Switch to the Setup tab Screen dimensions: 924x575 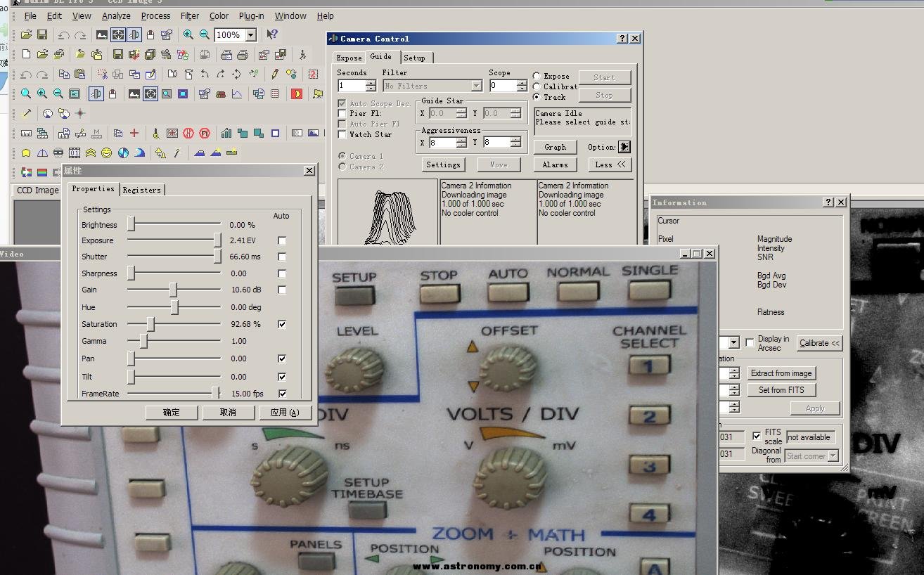414,58
